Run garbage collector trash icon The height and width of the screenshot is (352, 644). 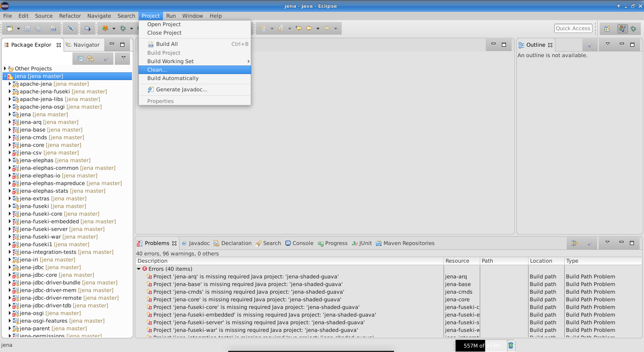(x=511, y=345)
